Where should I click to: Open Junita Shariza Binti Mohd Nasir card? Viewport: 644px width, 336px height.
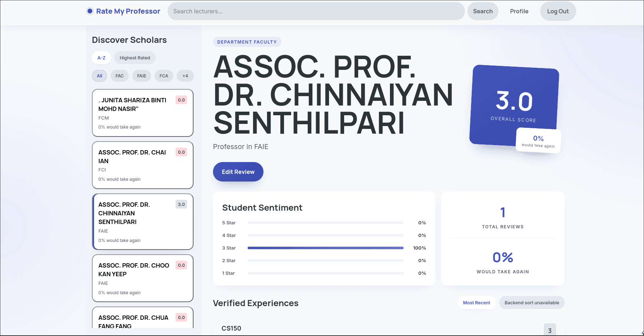143,113
